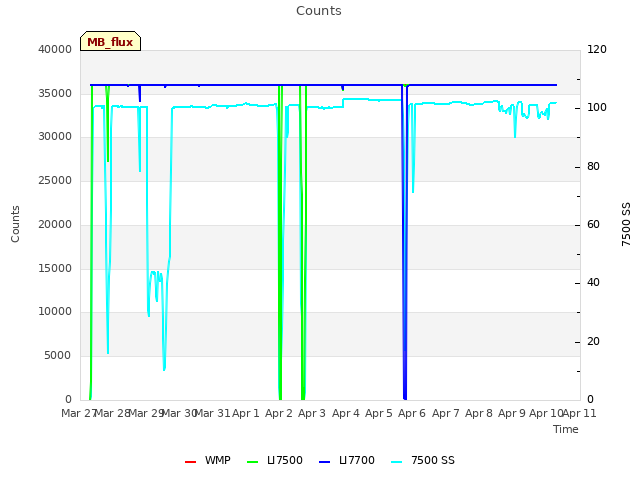Click the 7500 SS legend entry

(422, 460)
